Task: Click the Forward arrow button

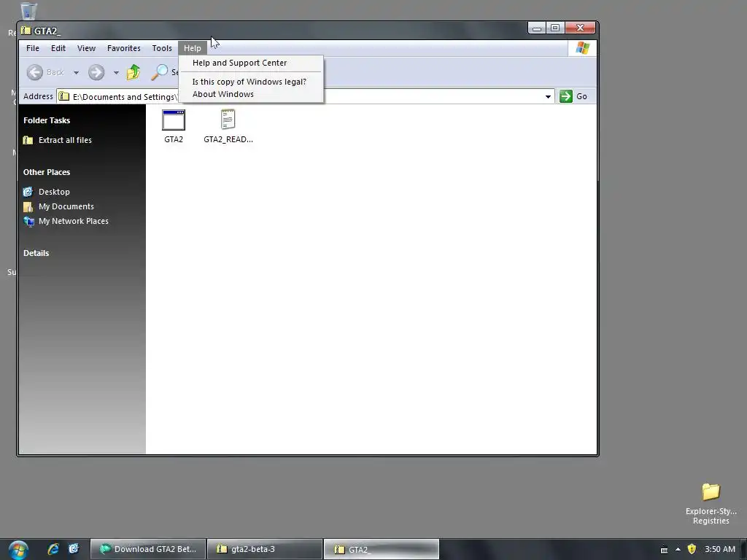Action: click(x=96, y=72)
